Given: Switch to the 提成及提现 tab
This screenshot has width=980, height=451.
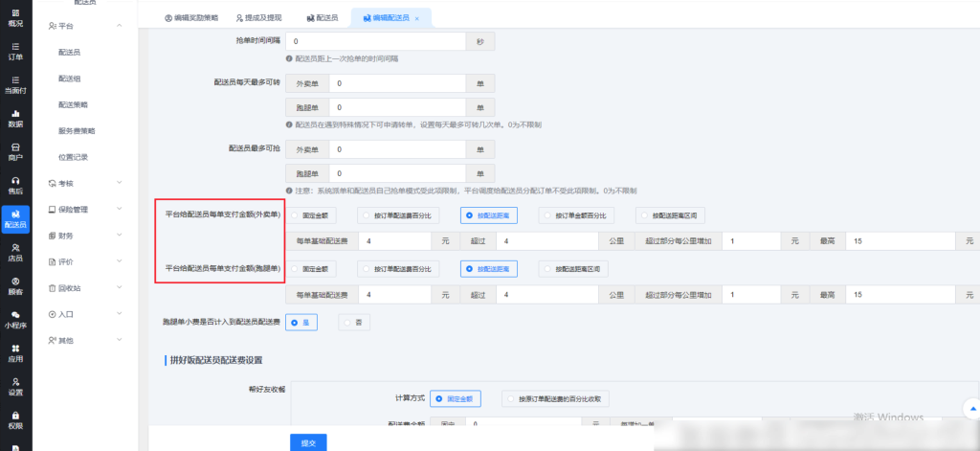Looking at the screenshot, I should point(240,18).
